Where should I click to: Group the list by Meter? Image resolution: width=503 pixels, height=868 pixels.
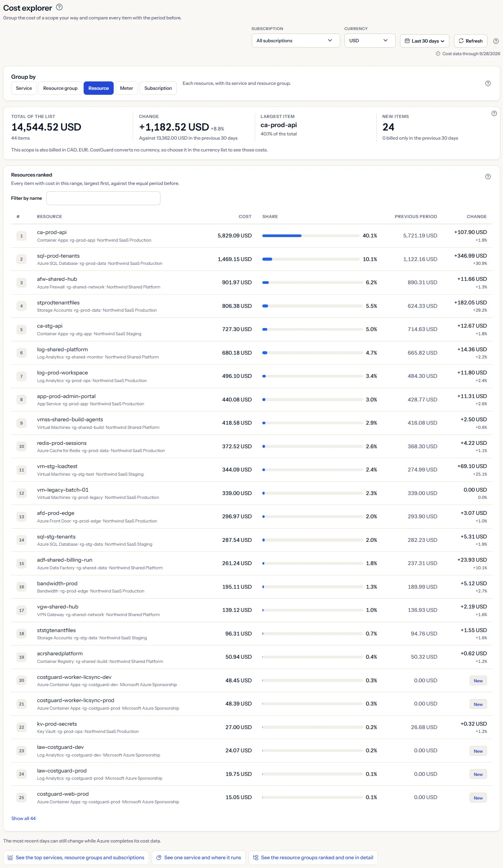coord(127,88)
